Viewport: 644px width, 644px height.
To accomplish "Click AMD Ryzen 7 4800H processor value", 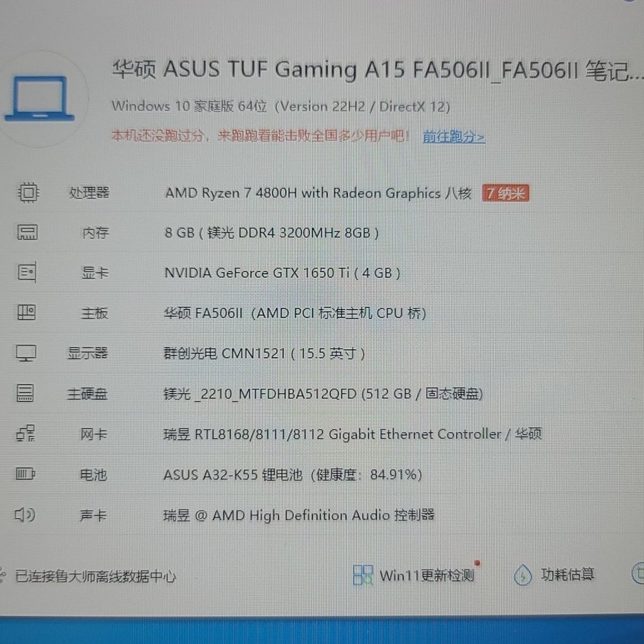I will [318, 193].
